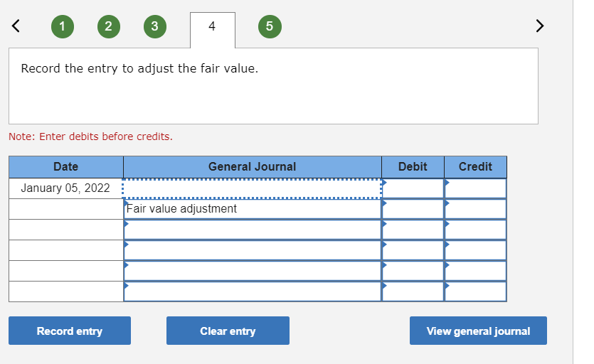Select the first General Journal account field
The image size is (594, 364).
253,188
